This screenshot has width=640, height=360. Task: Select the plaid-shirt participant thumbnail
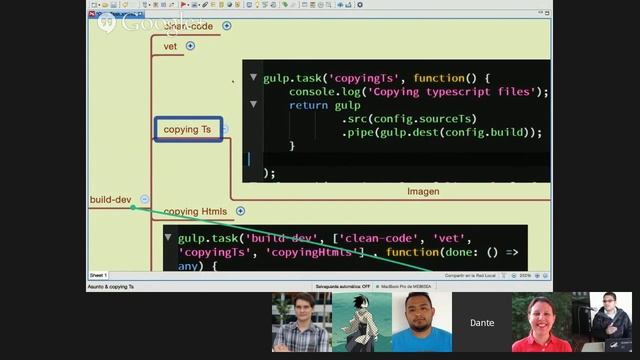coord(302,322)
